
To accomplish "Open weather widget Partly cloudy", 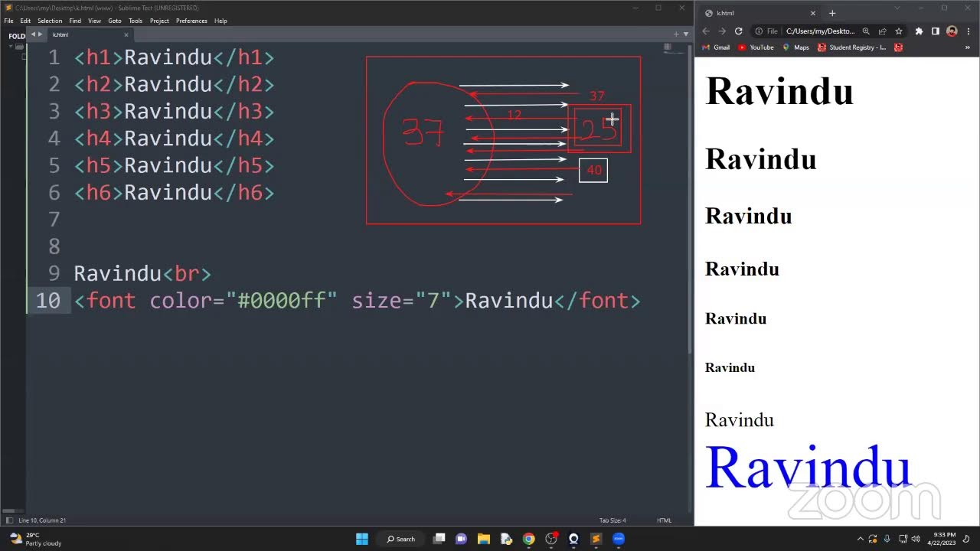I will coord(34,539).
